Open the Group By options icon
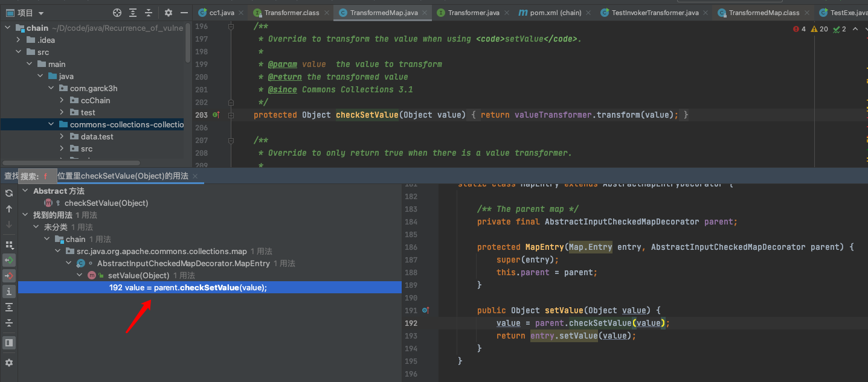 click(x=9, y=245)
